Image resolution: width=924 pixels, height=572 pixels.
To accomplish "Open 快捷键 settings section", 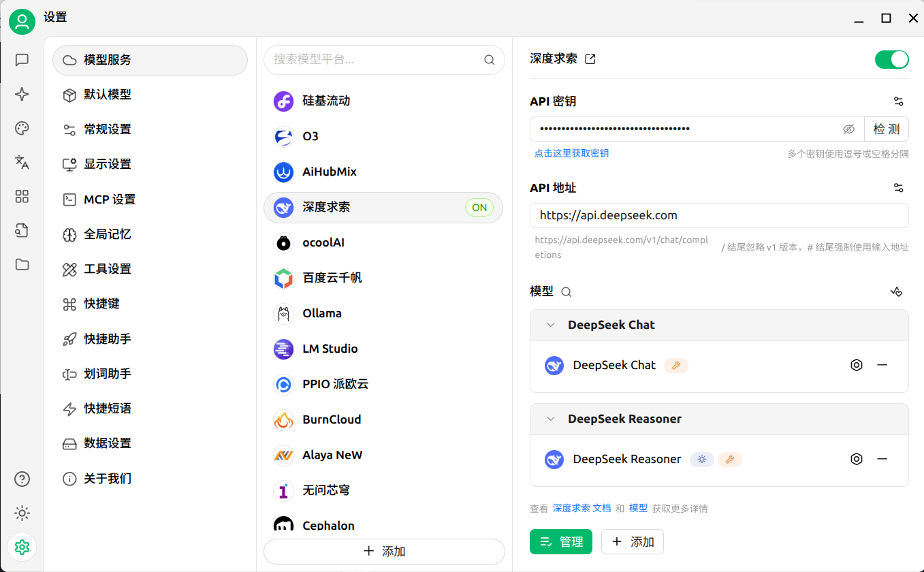I will [x=150, y=304].
